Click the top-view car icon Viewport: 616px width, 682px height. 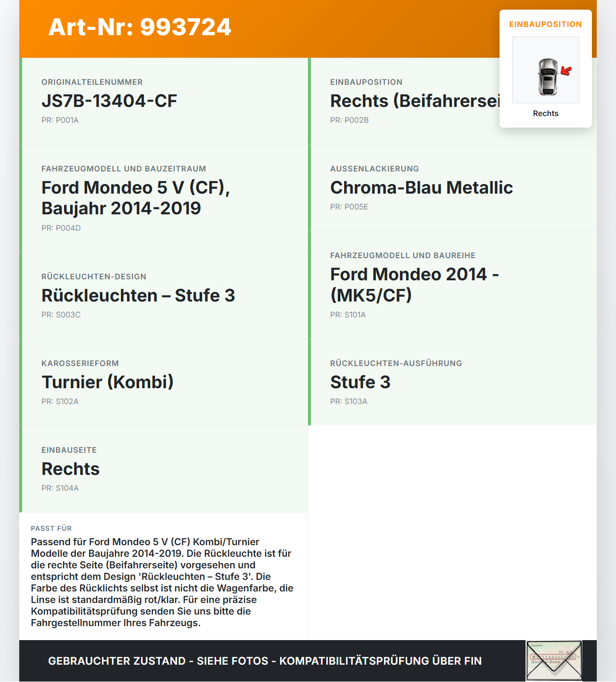547,77
